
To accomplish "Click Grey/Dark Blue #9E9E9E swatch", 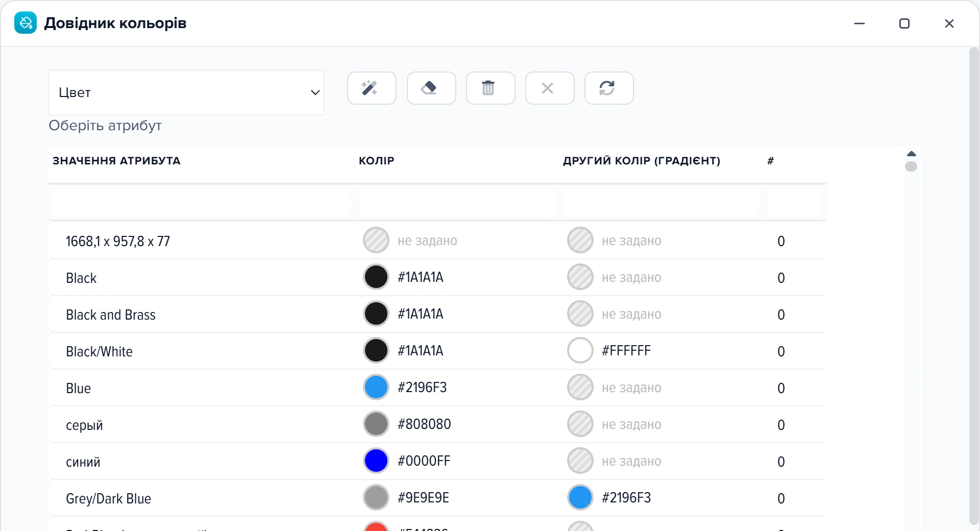I will pos(376,498).
